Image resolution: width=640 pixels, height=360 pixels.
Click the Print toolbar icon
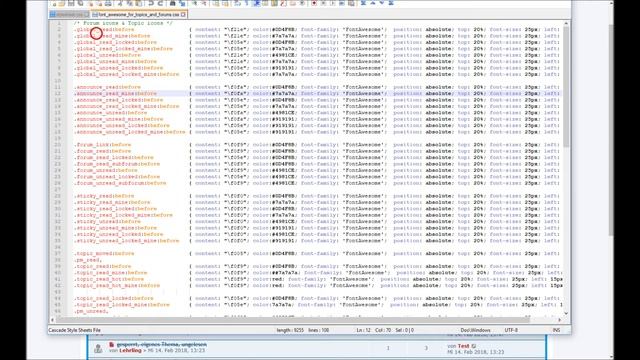pyautogui.click(x=108, y=3)
